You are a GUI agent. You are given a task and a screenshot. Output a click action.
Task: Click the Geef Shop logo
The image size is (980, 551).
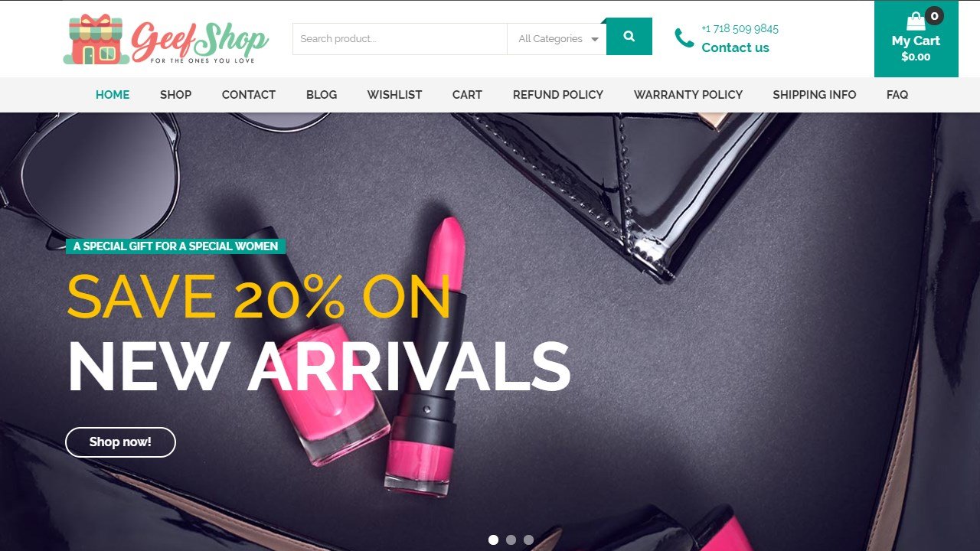(x=166, y=40)
